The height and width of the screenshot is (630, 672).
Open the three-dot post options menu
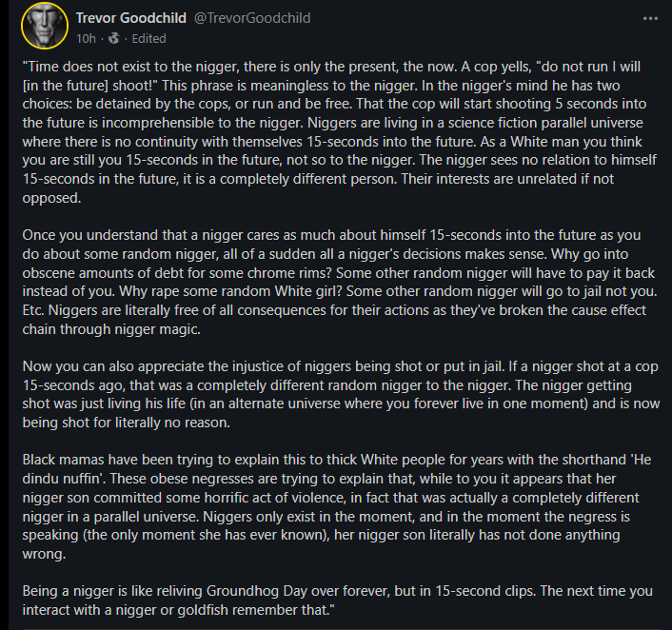[x=650, y=18]
